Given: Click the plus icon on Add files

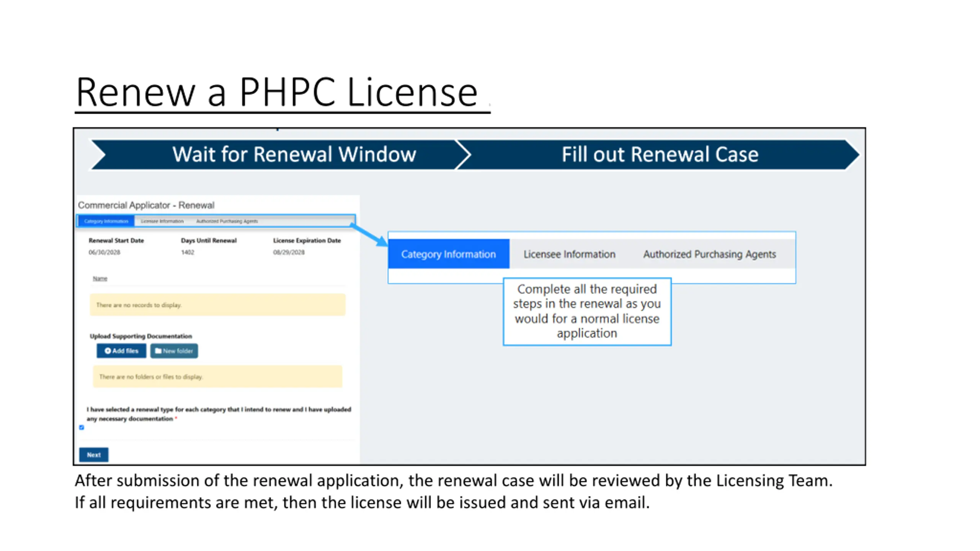Looking at the screenshot, I should pyautogui.click(x=108, y=350).
